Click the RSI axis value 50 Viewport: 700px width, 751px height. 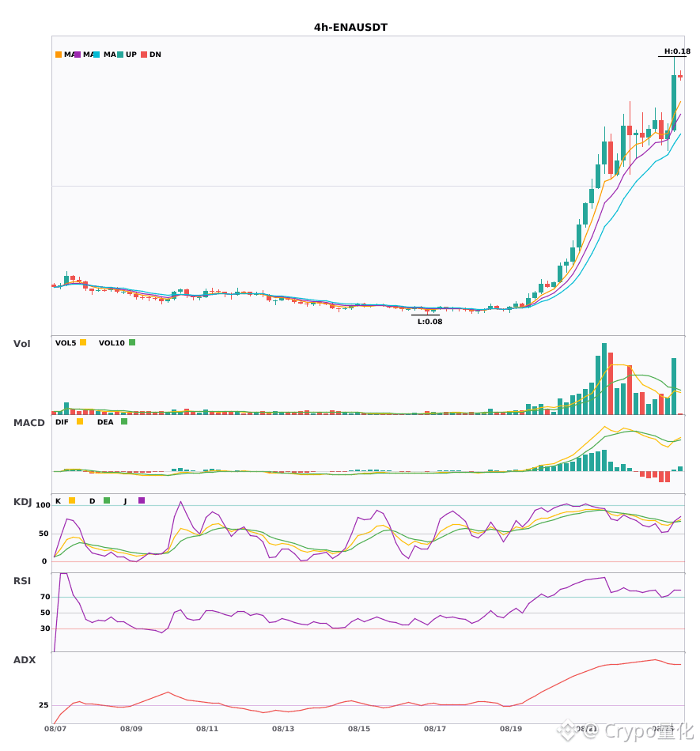(x=46, y=613)
